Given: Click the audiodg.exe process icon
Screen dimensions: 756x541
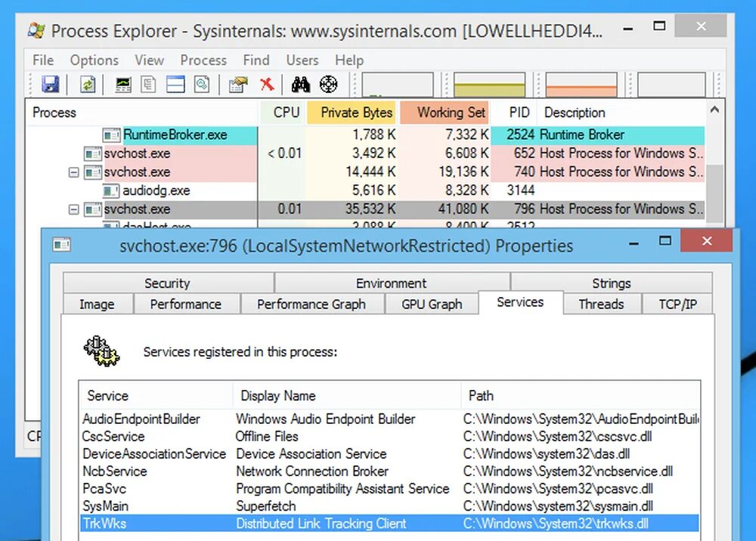Looking at the screenshot, I should 111,190.
